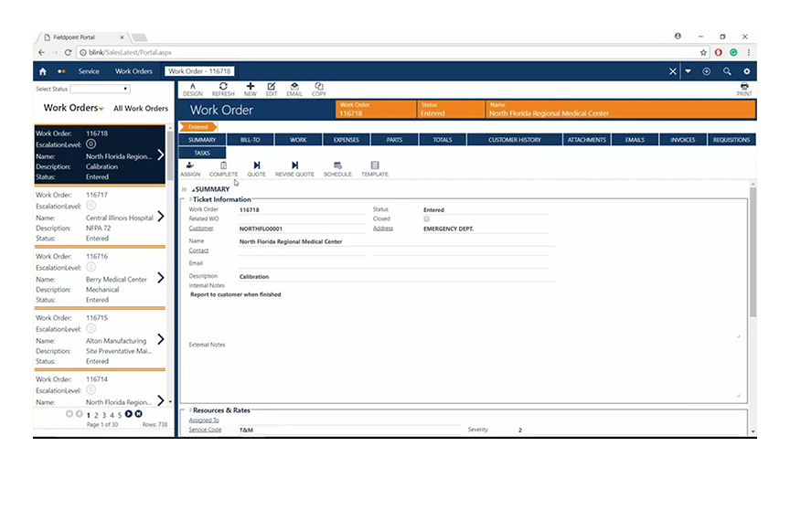Open the Schedule icon for this work order

pyautogui.click(x=337, y=168)
